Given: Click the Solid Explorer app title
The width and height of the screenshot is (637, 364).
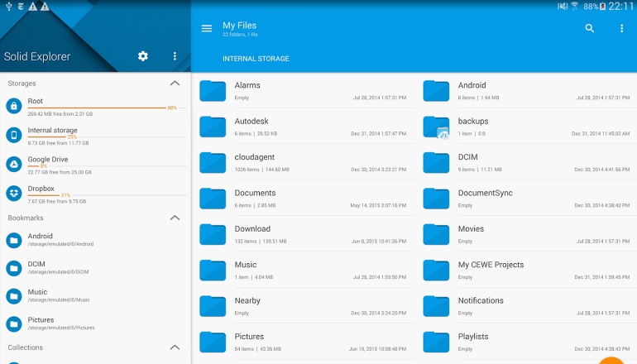Looking at the screenshot, I should (x=37, y=56).
